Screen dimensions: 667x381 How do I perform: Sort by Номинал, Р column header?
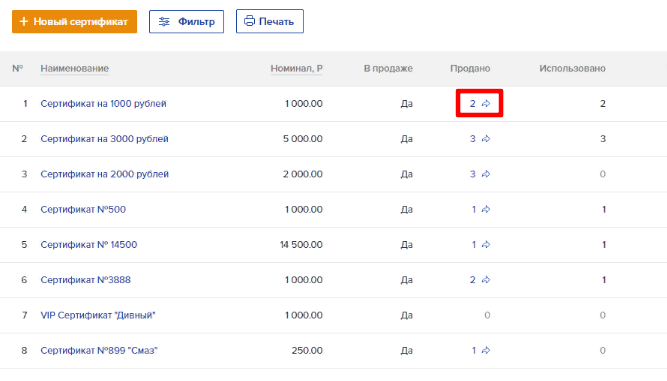point(296,68)
